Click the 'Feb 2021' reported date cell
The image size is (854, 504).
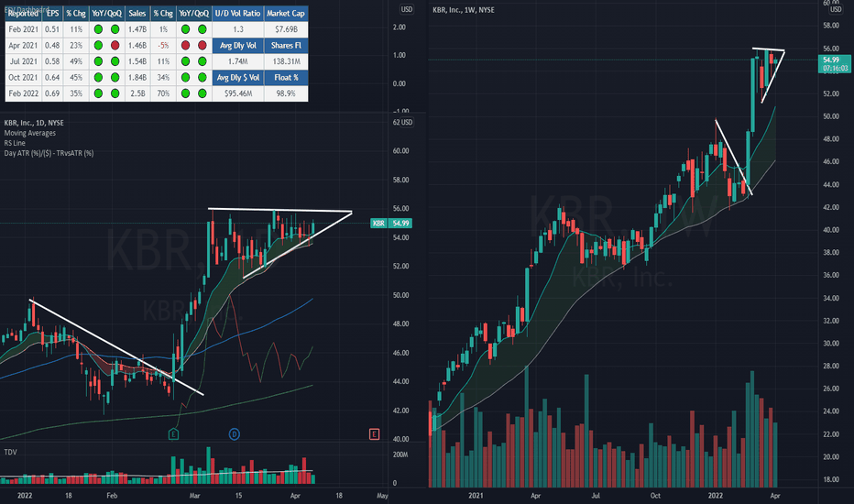click(24, 29)
